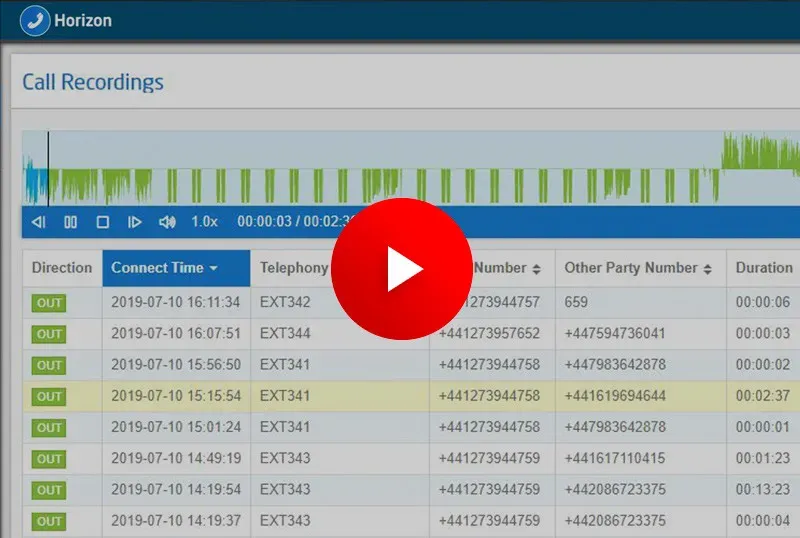The height and width of the screenshot is (538, 800).
Task: Click the Duration column header
Action: pos(764,268)
